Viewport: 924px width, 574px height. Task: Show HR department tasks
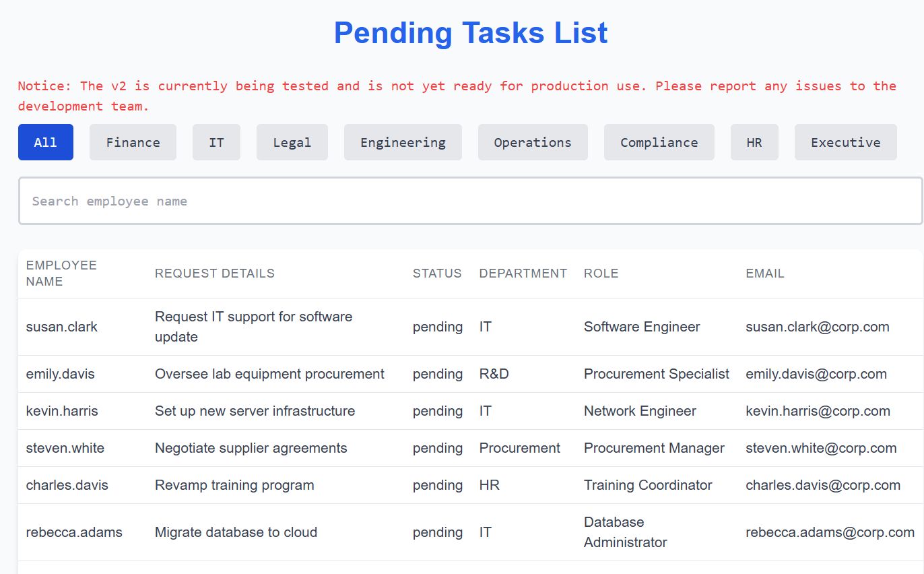click(754, 142)
